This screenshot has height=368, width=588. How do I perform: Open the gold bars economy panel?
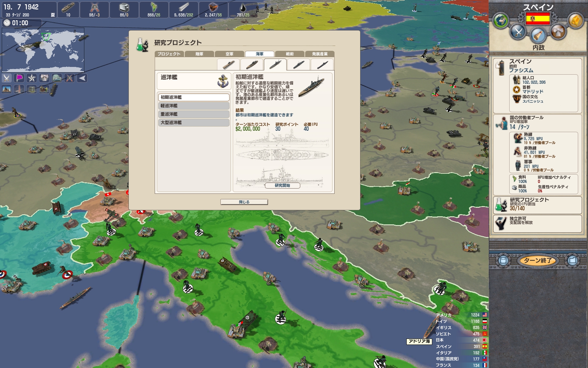tap(575, 21)
